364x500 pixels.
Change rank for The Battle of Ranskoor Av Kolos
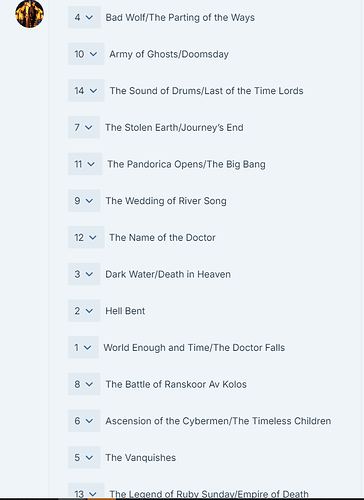(x=84, y=384)
